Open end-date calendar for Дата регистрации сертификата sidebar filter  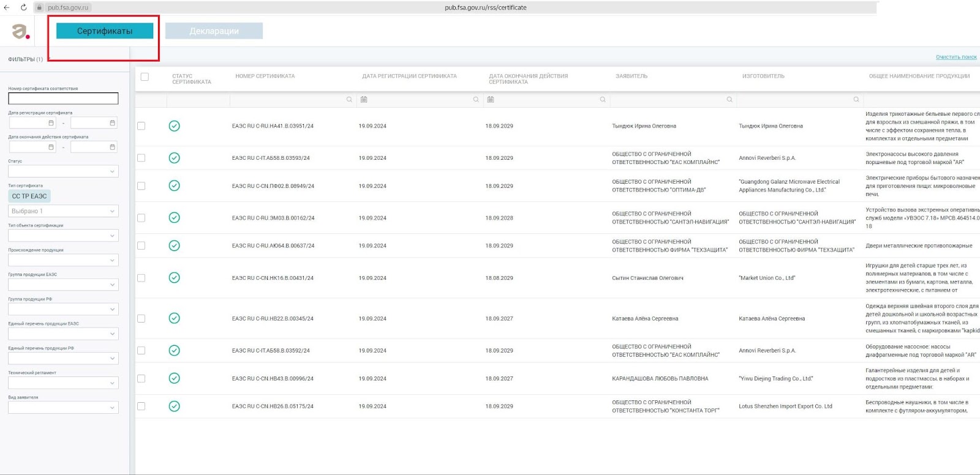[x=112, y=123]
